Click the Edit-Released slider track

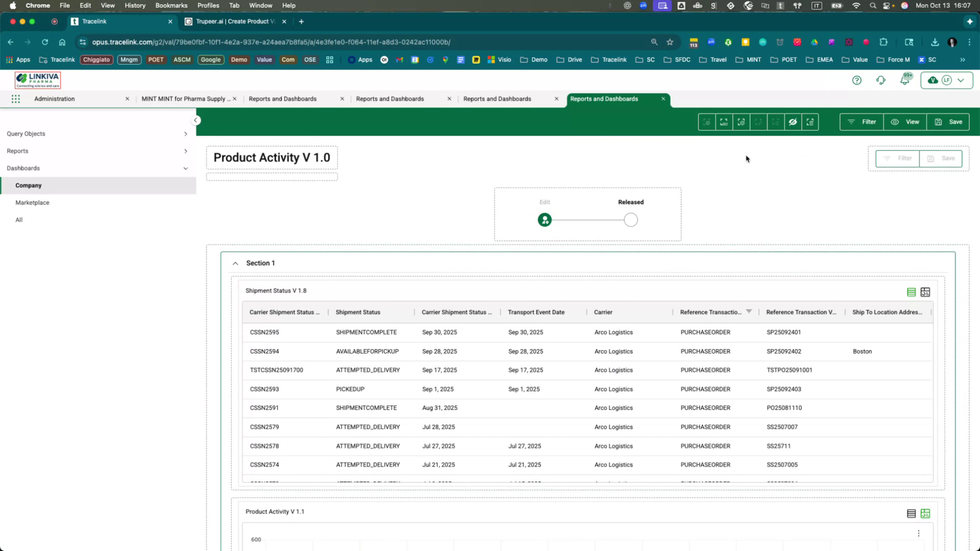point(587,219)
